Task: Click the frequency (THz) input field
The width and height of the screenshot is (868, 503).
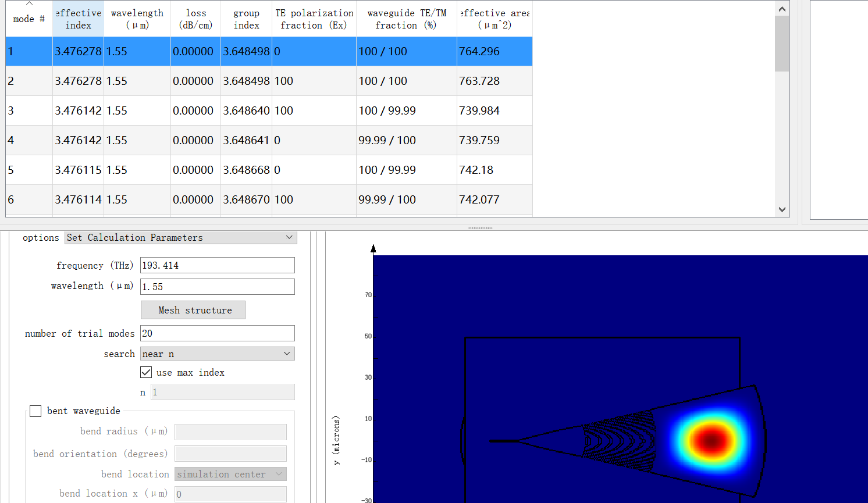Action: point(217,266)
